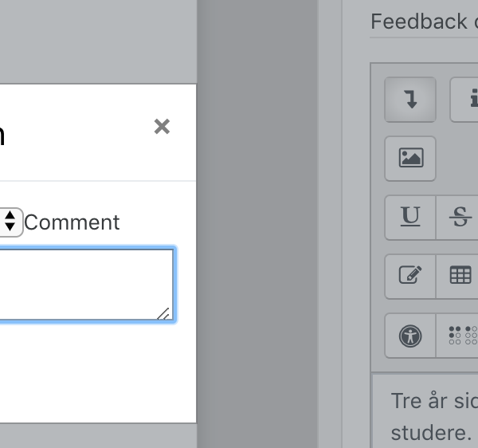Run the accessibility checker
Image resolution: width=478 pixels, height=448 pixels.
click(x=410, y=336)
